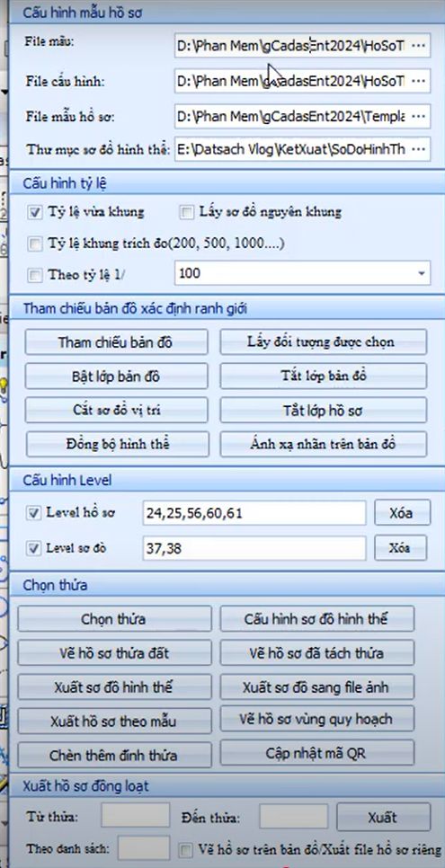Click Cắt sơ đồ vị trí button
445x868 pixels.
116,411
